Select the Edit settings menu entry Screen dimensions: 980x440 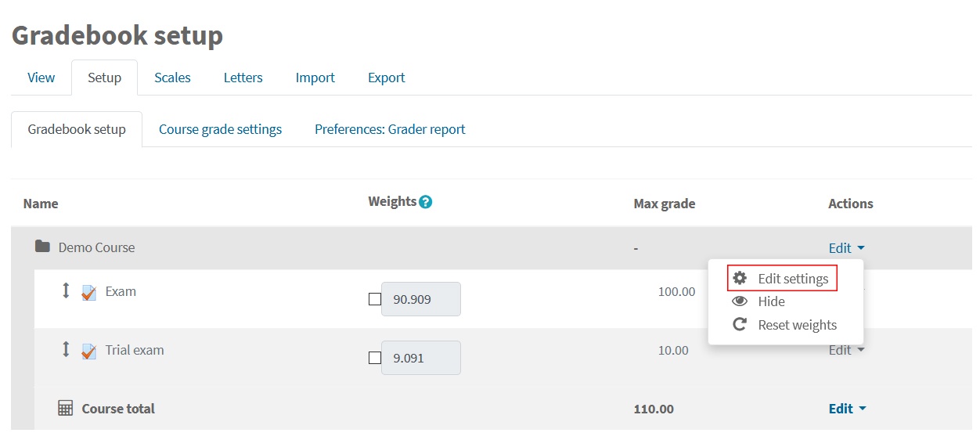(x=783, y=279)
